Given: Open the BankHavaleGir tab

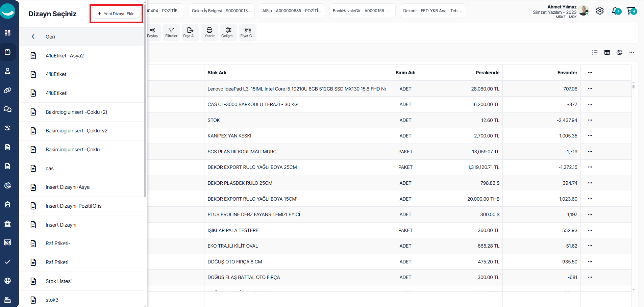Looking at the screenshot, I should (x=362, y=11).
